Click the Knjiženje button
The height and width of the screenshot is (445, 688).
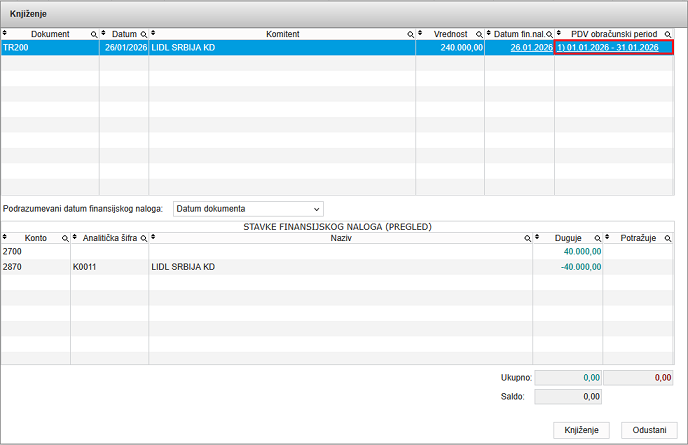click(x=581, y=429)
